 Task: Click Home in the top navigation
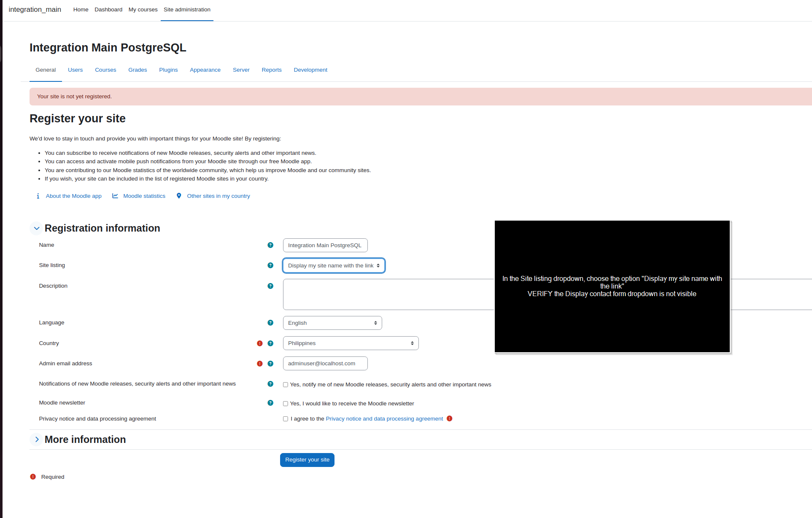tap(81, 10)
